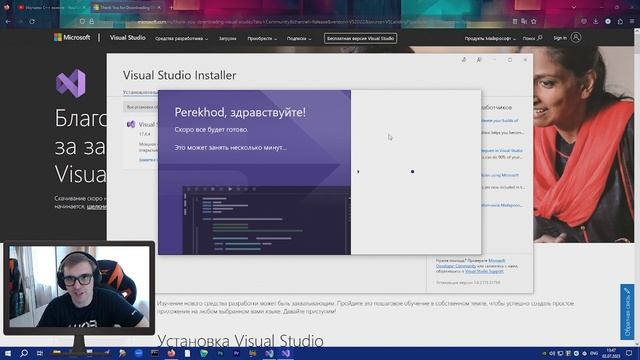Switch to the YouTube browser tab
The height and width of the screenshot is (360, 640).
51,7
